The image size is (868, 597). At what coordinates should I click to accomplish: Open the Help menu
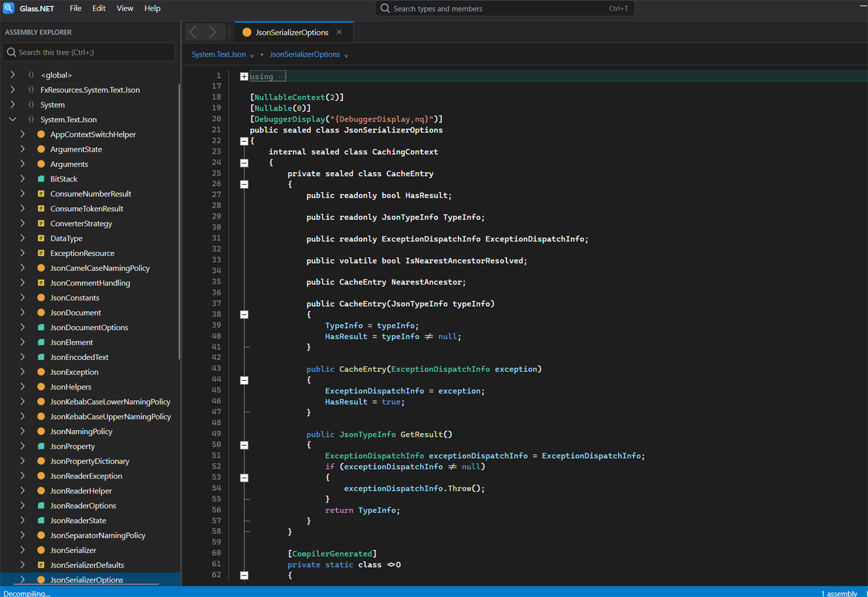[x=152, y=8]
